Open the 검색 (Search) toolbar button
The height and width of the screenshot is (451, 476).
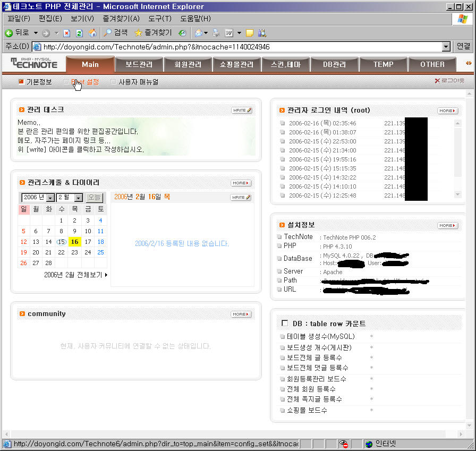click(x=115, y=33)
